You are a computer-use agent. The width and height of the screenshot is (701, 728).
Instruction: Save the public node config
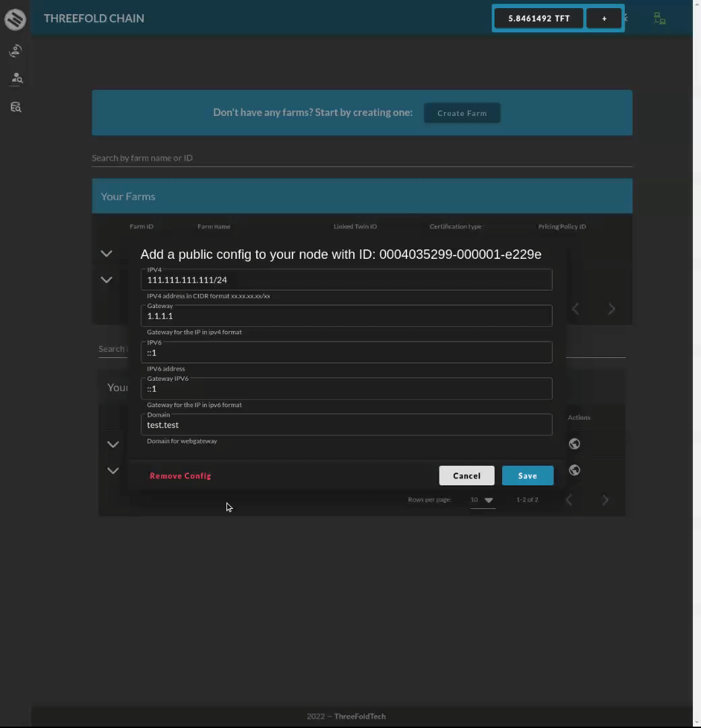click(527, 475)
